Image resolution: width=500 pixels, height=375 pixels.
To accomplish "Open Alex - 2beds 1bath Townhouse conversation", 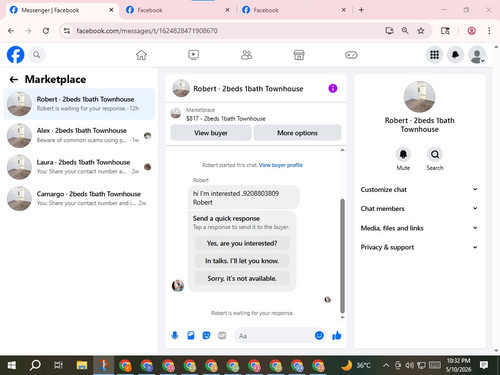I will [79, 135].
